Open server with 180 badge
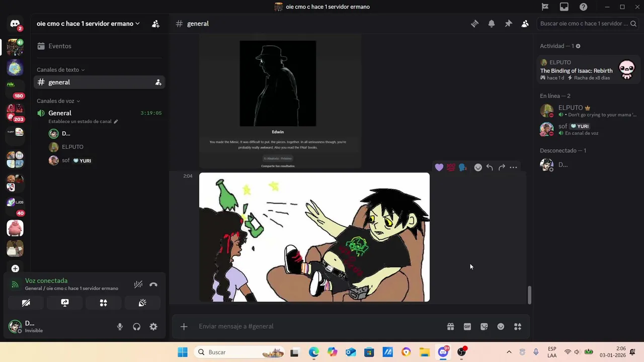The image size is (644, 362). (15, 88)
